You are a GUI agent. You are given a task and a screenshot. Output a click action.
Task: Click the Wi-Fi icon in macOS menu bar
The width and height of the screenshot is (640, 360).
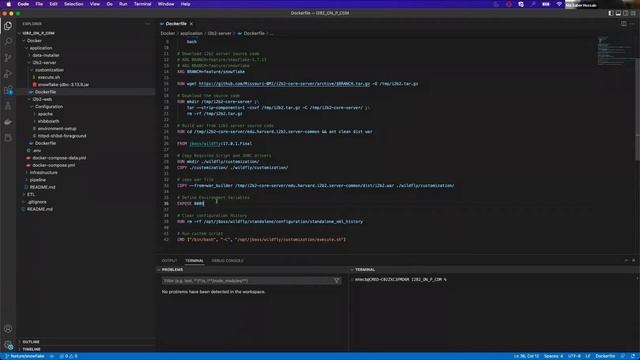pyautogui.click(x=559, y=4)
